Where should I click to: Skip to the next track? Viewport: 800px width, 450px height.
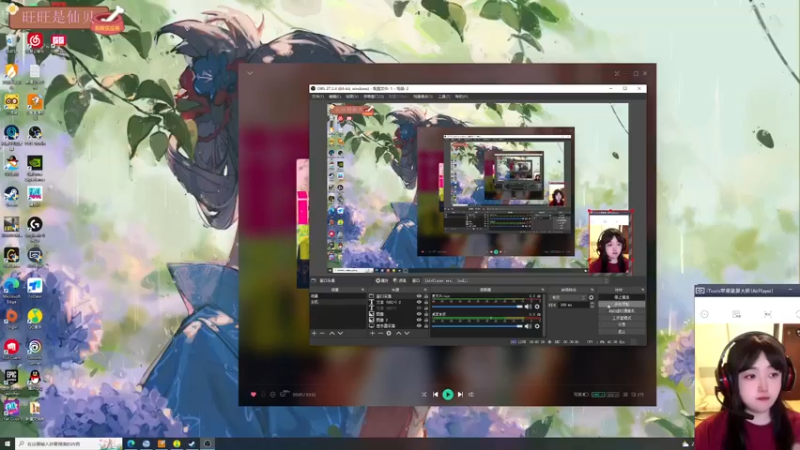[460, 394]
